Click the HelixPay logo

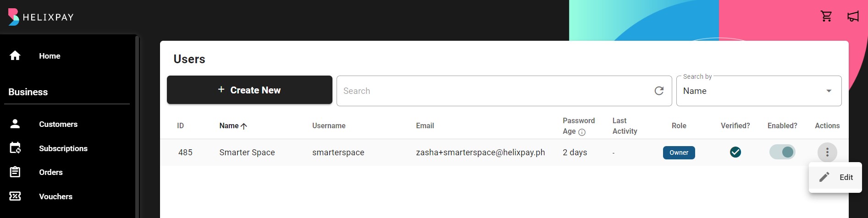click(41, 17)
